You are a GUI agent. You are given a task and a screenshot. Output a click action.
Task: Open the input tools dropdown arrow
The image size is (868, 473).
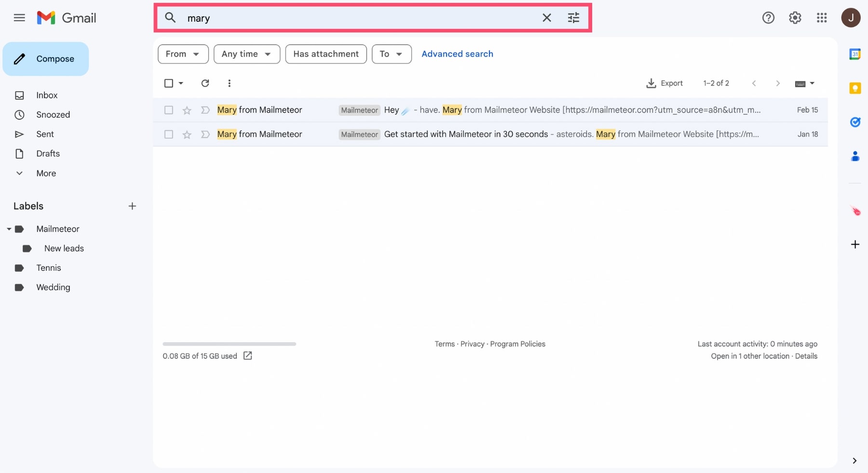coord(812,83)
